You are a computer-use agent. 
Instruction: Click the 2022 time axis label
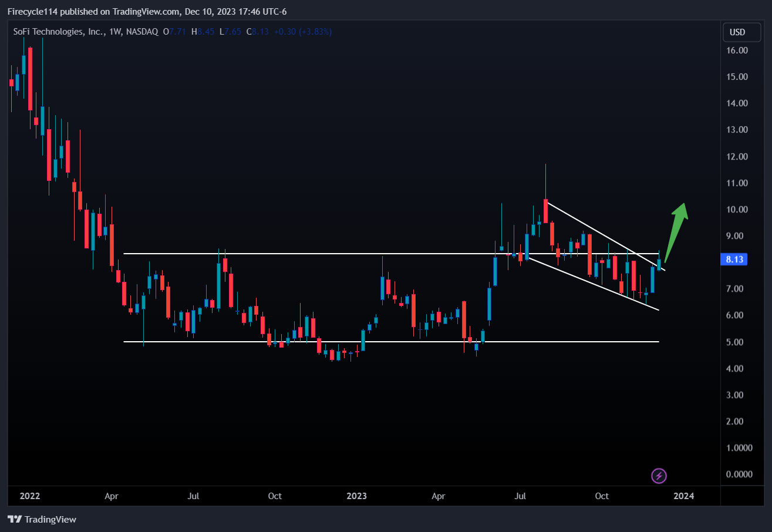coord(29,496)
